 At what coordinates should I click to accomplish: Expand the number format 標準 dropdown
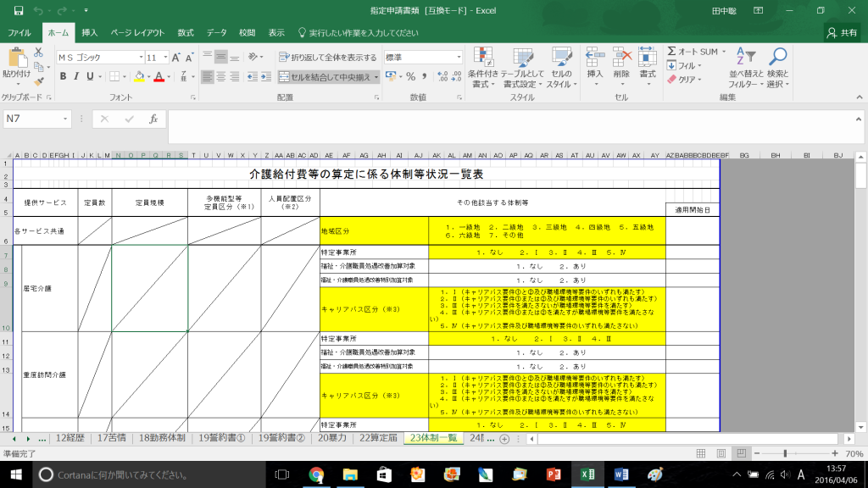(458, 58)
